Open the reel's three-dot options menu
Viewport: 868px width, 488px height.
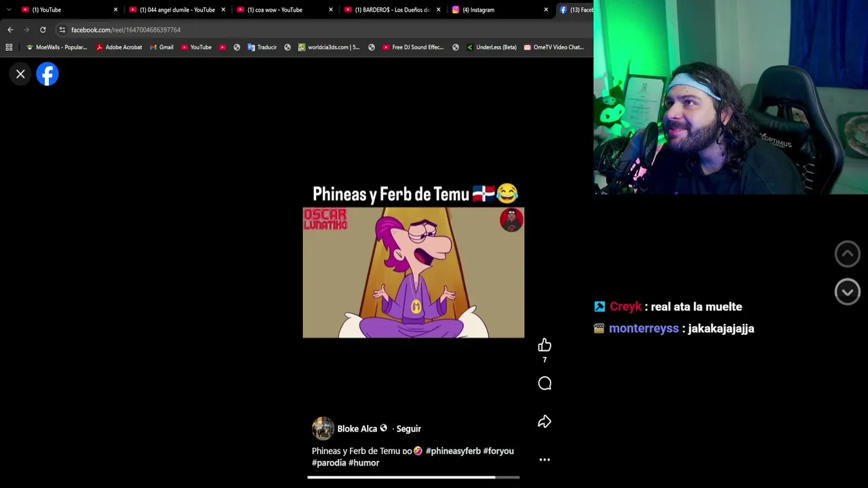click(545, 460)
